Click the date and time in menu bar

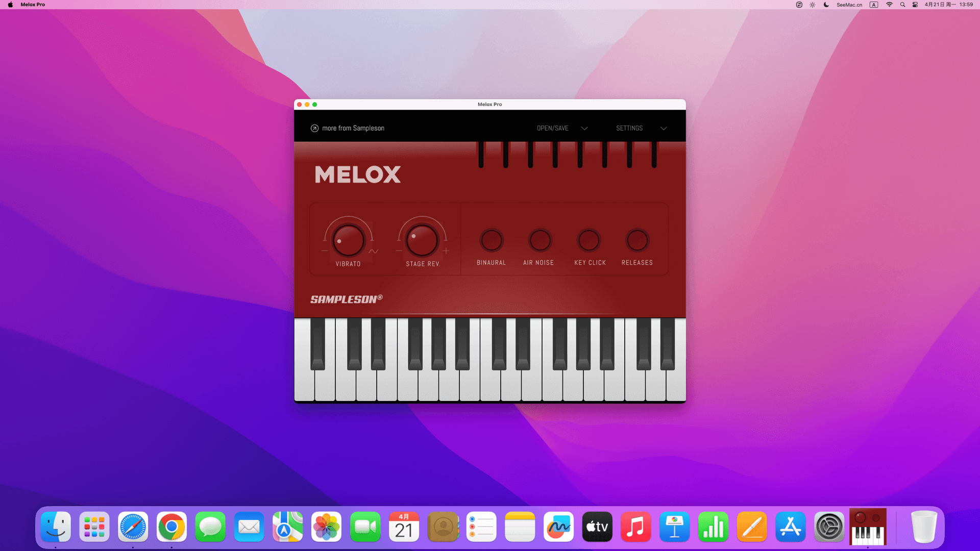point(949,5)
